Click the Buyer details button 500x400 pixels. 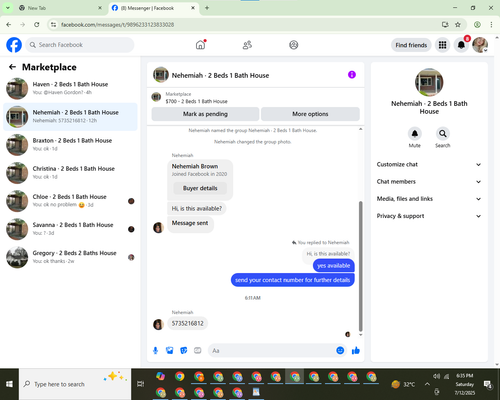pyautogui.click(x=200, y=188)
